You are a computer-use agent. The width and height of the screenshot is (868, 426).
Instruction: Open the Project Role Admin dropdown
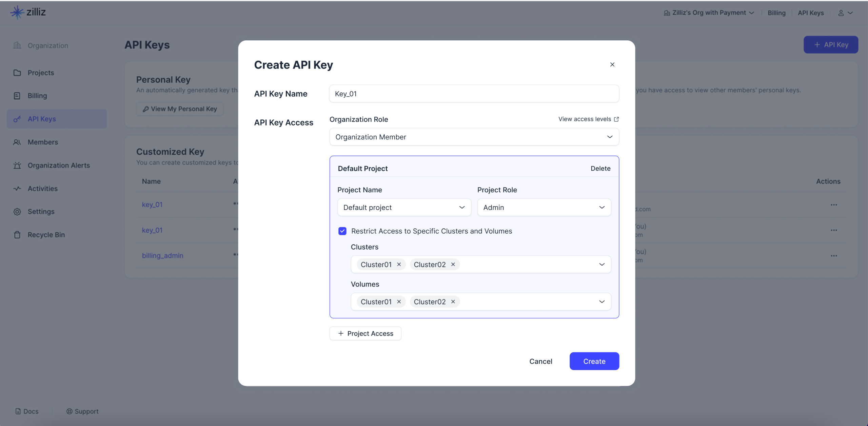(x=544, y=207)
